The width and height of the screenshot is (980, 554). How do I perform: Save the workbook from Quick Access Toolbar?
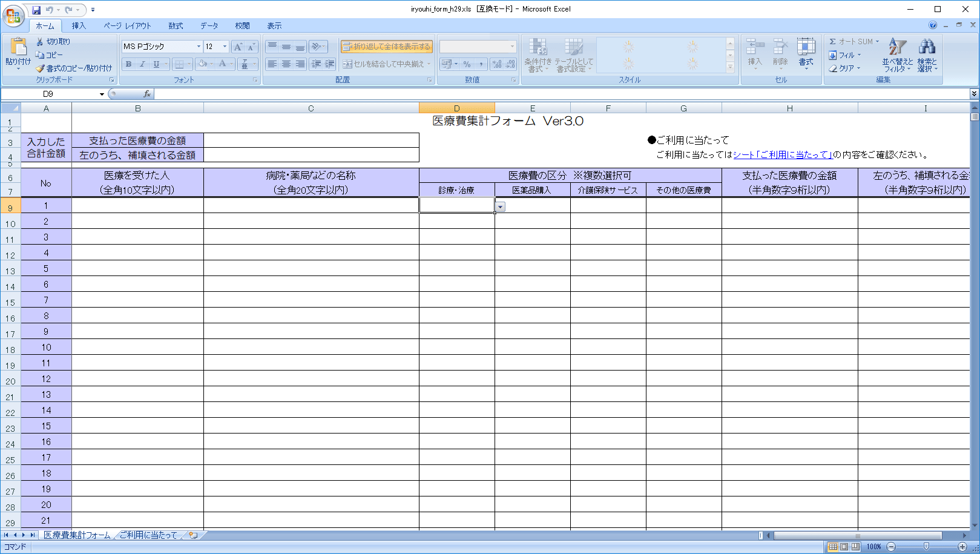click(36, 10)
